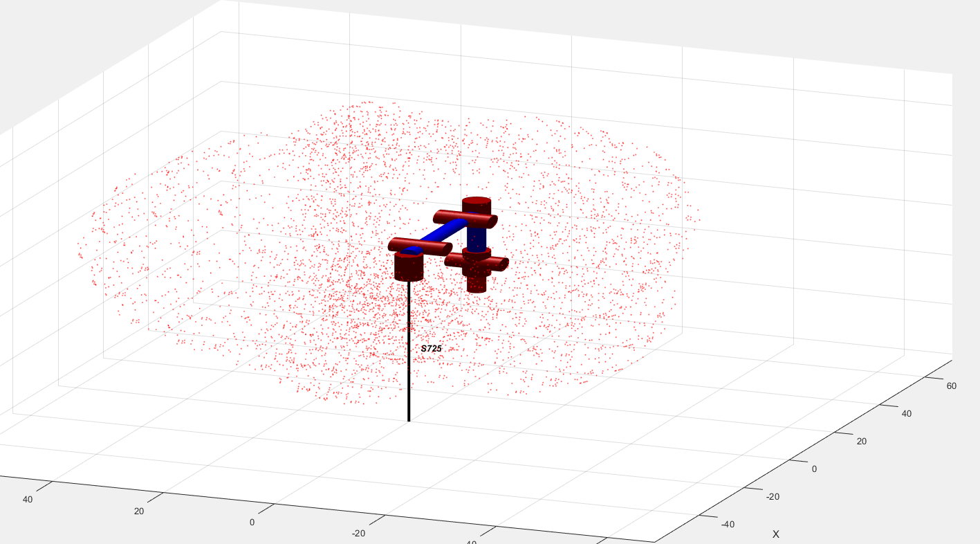Select the red joint cylinder atop the black pole
The height and width of the screenshot is (544, 980).
pyautogui.click(x=409, y=267)
